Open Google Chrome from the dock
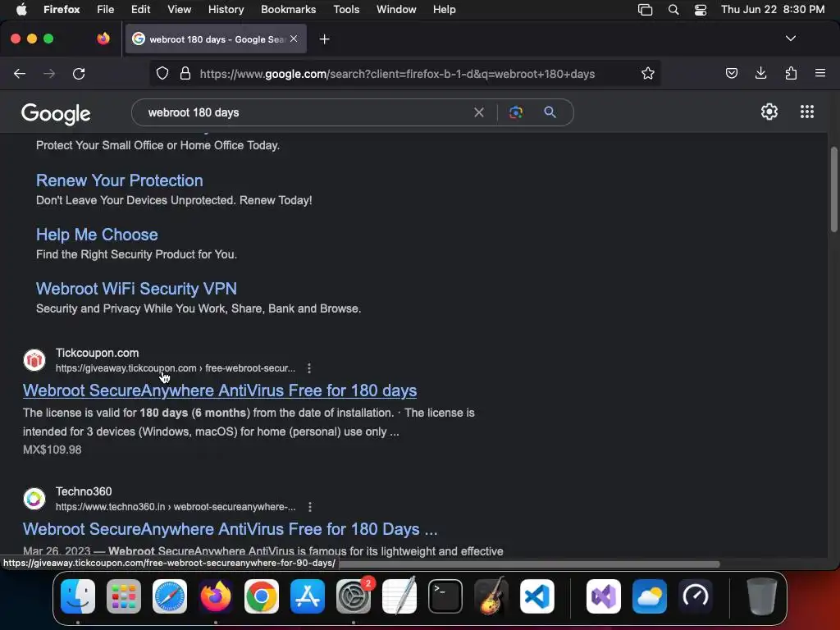This screenshot has height=630, width=840. pyautogui.click(x=262, y=596)
